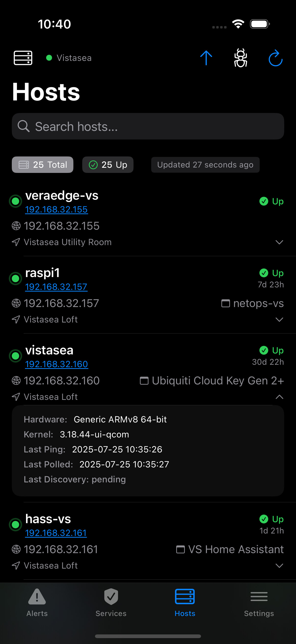
Task: Collapse vistasea host details
Action: click(279, 397)
